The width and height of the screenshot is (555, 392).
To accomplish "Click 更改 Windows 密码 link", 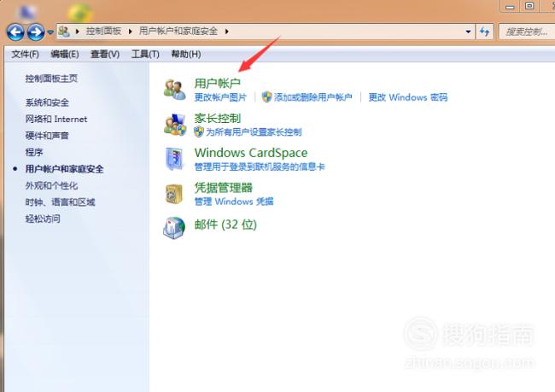I will point(408,97).
